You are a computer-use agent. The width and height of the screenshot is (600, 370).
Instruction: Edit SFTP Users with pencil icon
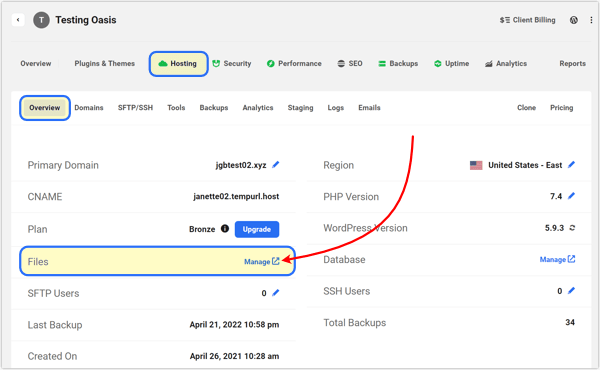[276, 293]
